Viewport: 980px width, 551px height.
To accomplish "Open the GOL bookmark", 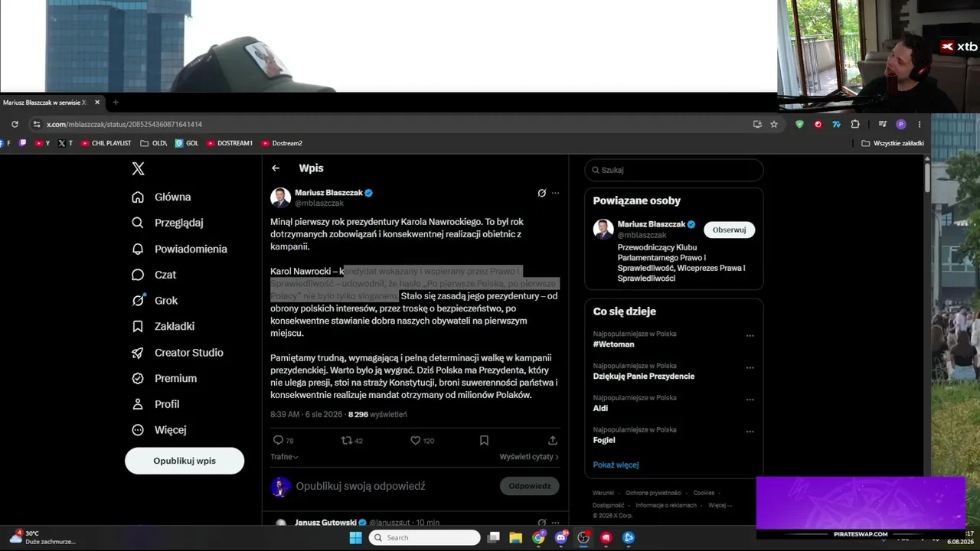I will (187, 143).
